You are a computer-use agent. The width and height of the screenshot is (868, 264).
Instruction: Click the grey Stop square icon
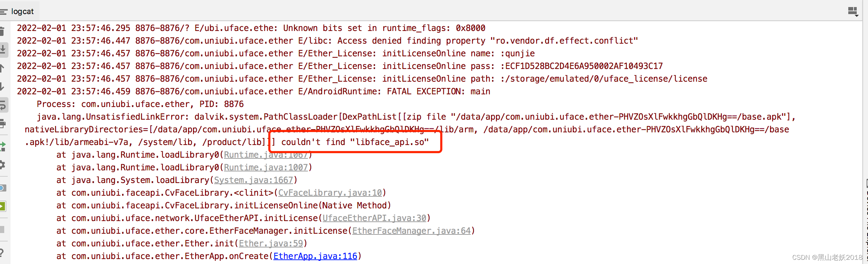(2, 229)
